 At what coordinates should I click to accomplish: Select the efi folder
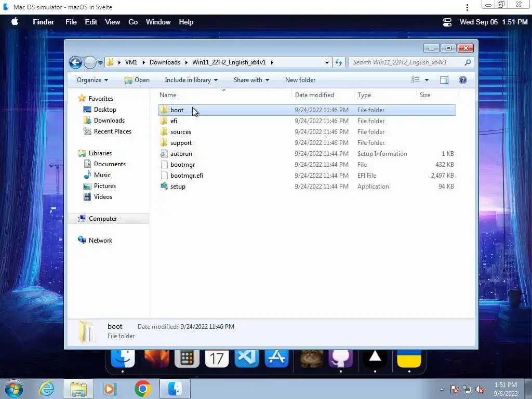click(x=307, y=121)
